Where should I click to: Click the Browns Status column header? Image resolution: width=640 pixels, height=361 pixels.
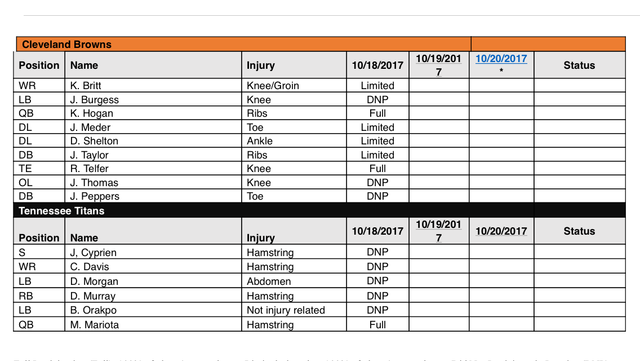coord(579,65)
